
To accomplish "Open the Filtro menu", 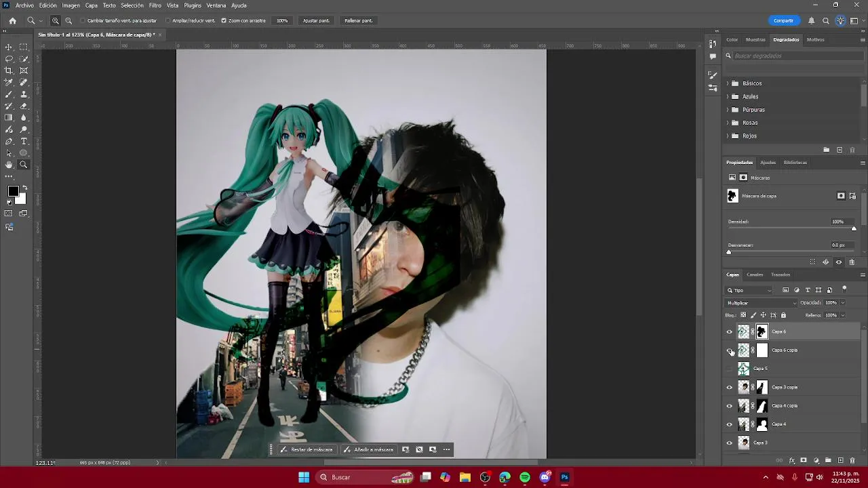I will (x=155, y=5).
